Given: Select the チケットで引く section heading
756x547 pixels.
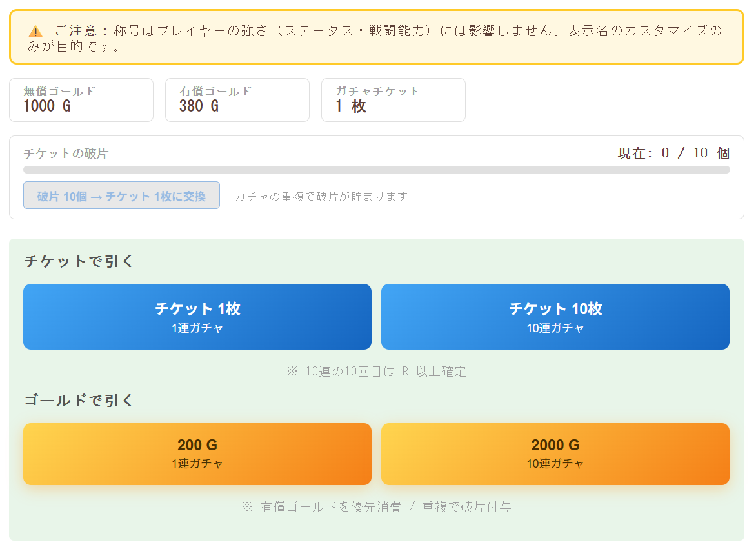Looking at the screenshot, I should coord(65,261).
